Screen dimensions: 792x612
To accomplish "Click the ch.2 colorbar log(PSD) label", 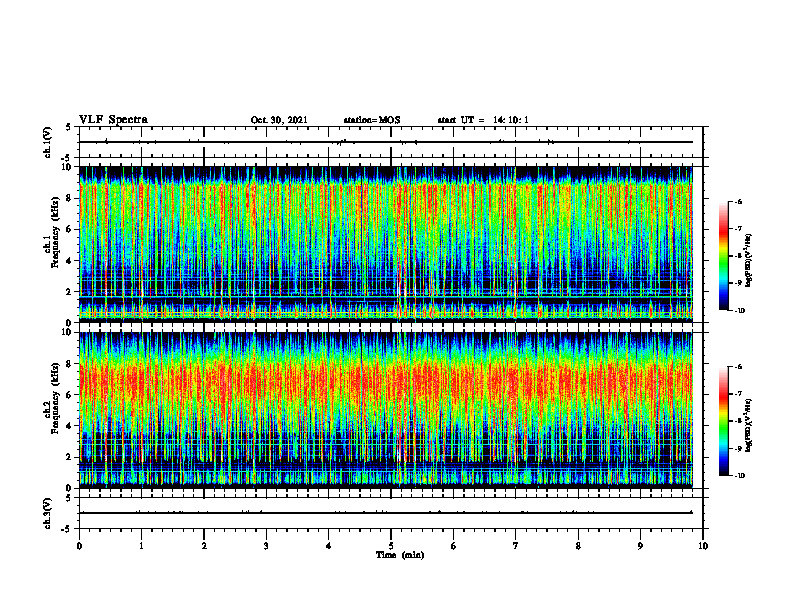I will pyautogui.click(x=749, y=424).
